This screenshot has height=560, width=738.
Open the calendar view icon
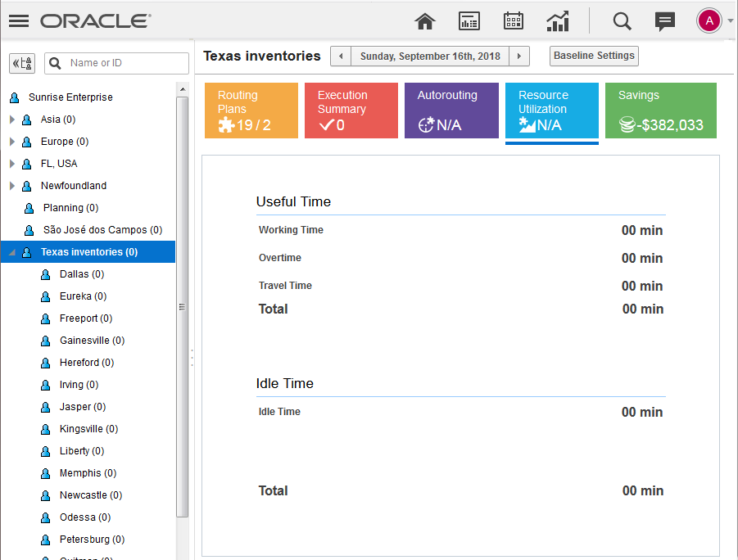coord(513,21)
